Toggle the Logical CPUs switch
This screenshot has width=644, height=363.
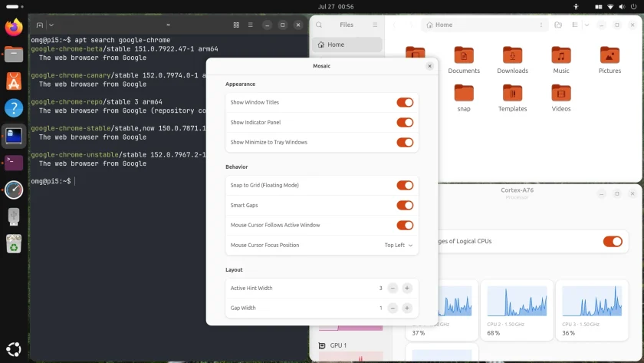(613, 241)
